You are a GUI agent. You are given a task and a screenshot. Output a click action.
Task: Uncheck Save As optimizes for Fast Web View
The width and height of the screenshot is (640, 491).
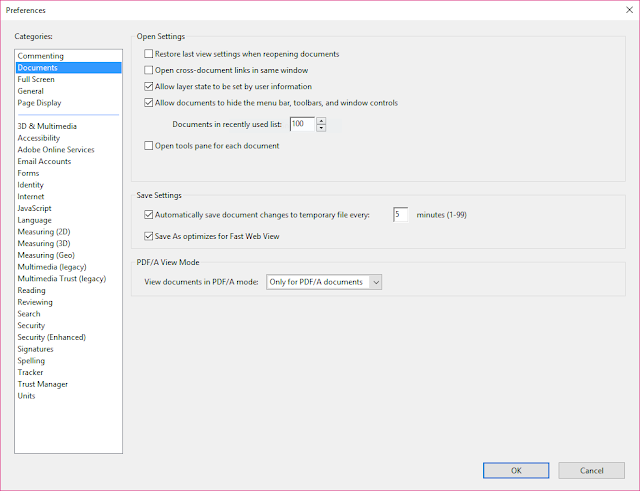click(x=149, y=236)
